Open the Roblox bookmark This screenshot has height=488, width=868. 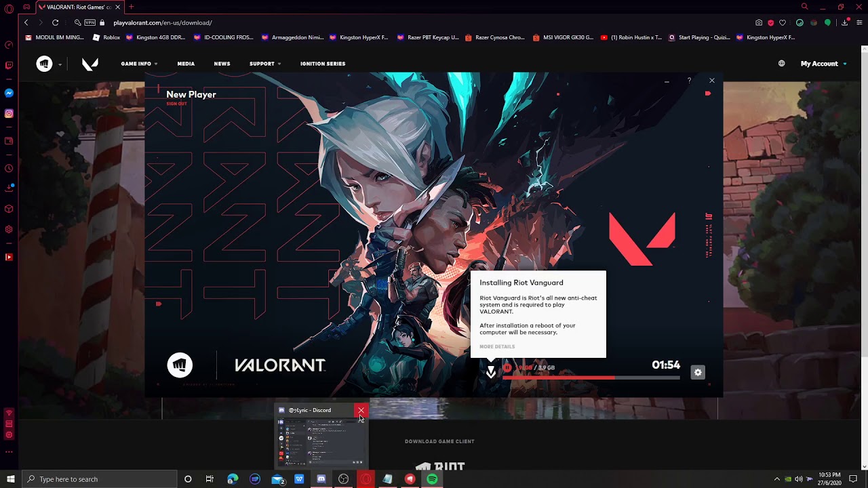(106, 37)
